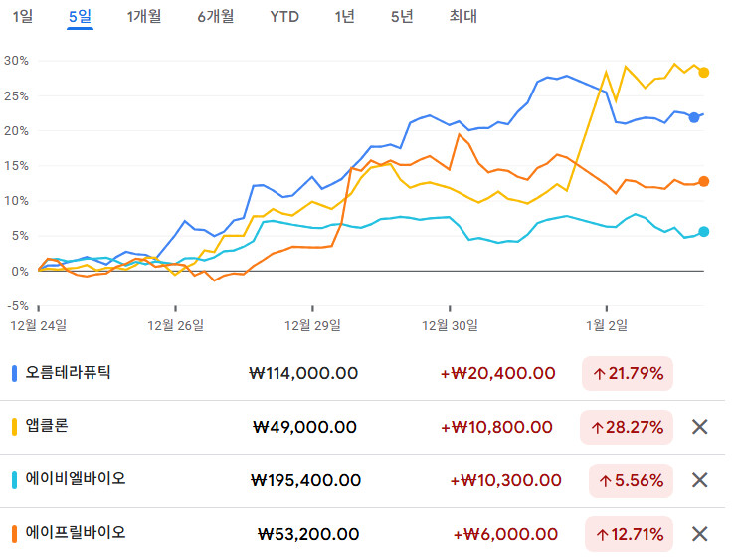
Task: Select the 1일 time range tab
Action: pos(21,17)
